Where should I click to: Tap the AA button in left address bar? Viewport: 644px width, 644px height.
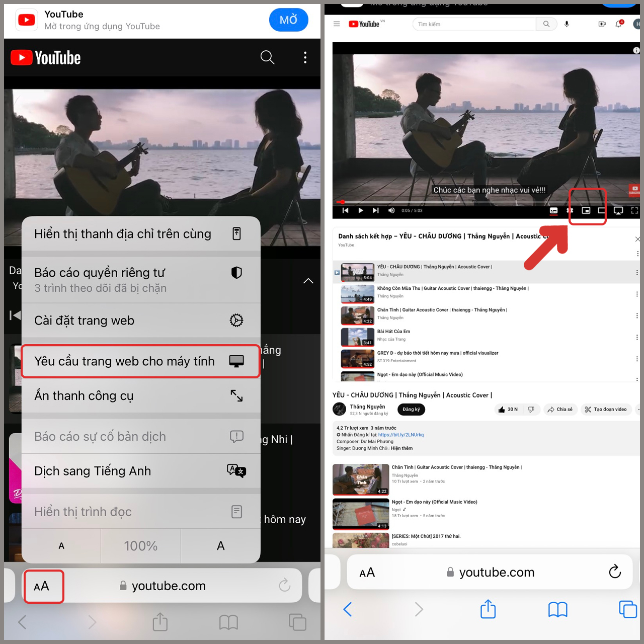(42, 586)
